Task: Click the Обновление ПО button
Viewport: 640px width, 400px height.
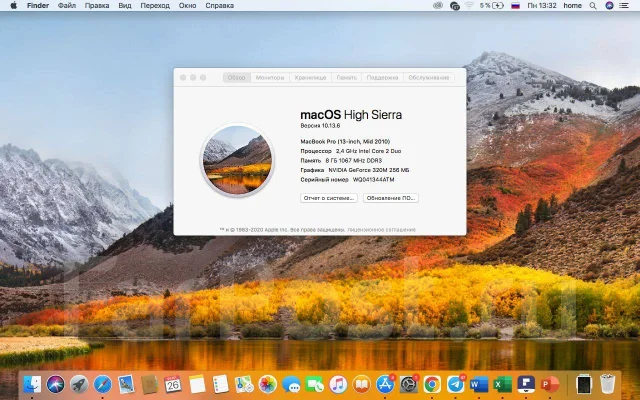Action: coord(391,198)
